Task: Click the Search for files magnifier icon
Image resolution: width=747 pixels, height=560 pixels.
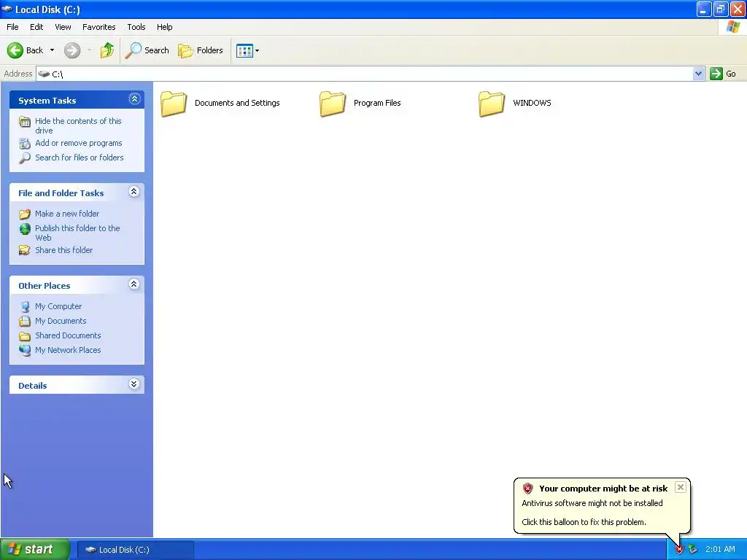Action: click(x=25, y=158)
